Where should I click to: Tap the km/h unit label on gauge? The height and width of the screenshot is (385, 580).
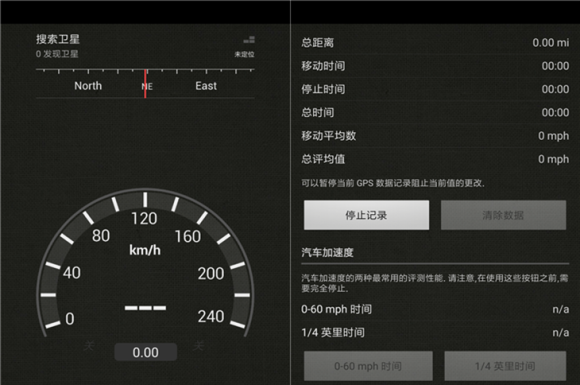pyautogui.click(x=145, y=250)
